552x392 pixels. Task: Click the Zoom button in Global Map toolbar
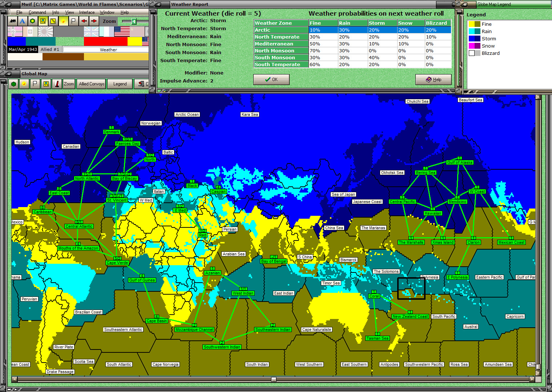tap(69, 84)
